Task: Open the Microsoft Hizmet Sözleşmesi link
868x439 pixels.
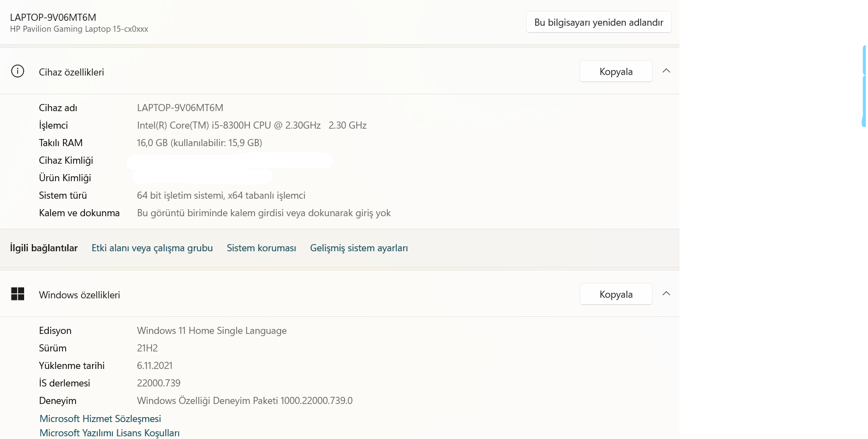Action: 100,419
